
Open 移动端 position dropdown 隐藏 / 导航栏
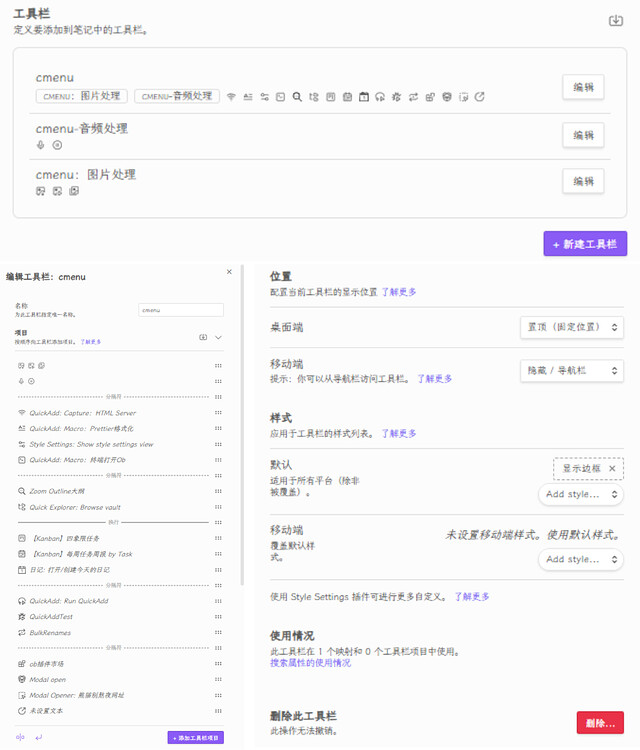572,371
